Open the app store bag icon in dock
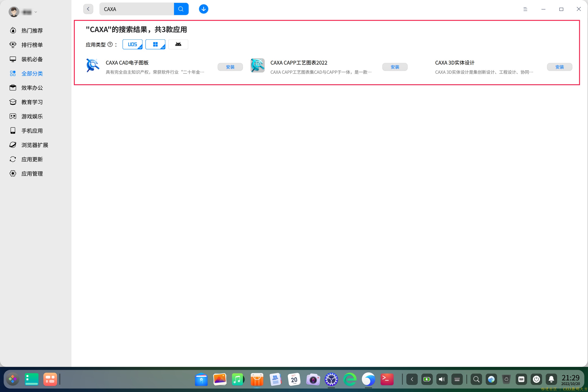The width and height of the screenshot is (588, 392). pos(257,380)
